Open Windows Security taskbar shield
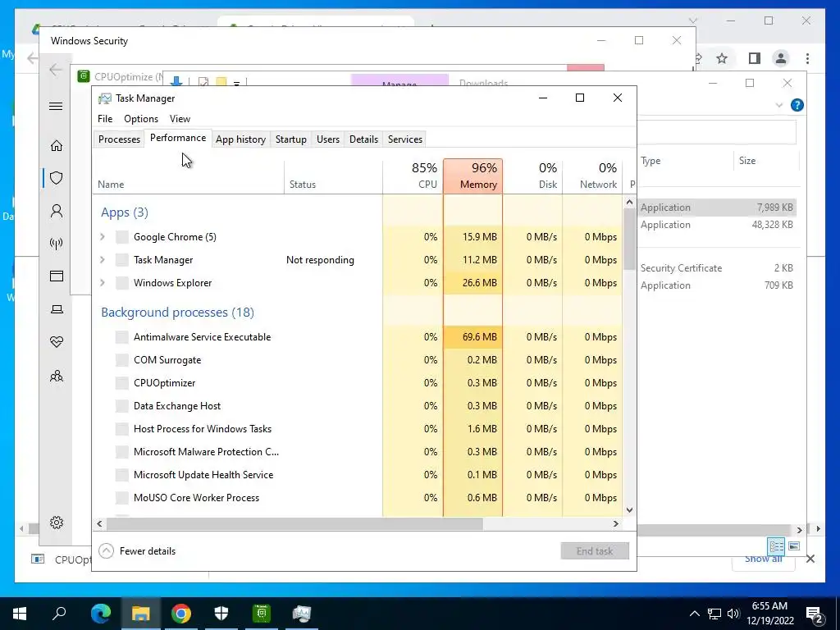The image size is (840, 630). 221,614
